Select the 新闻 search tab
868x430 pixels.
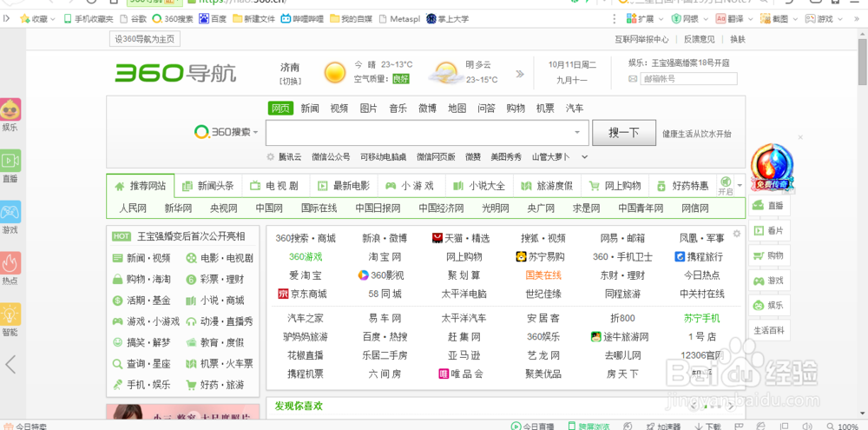pyautogui.click(x=310, y=108)
